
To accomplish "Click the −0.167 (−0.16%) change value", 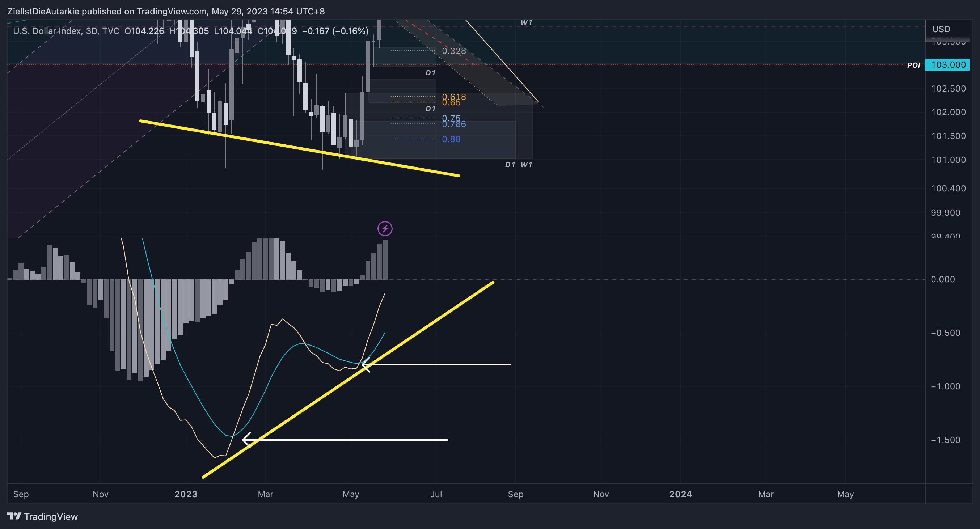I will [x=335, y=31].
